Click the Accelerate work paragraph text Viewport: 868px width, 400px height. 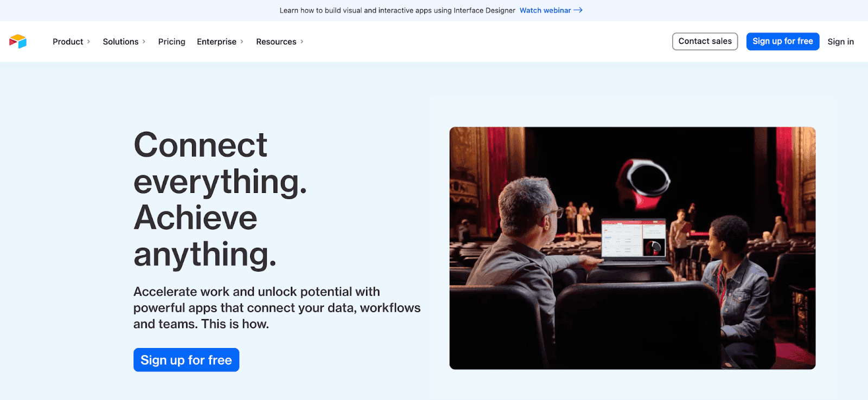pos(277,308)
